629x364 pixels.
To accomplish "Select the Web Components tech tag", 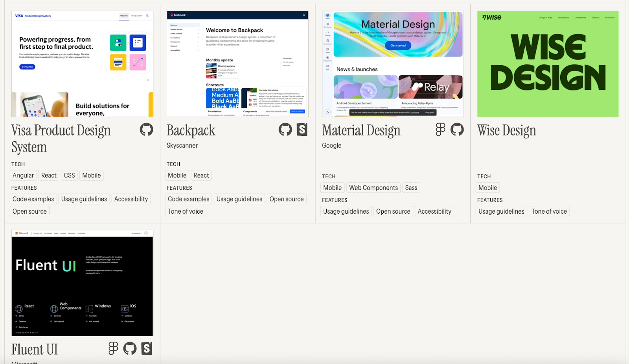I will click(x=373, y=188).
